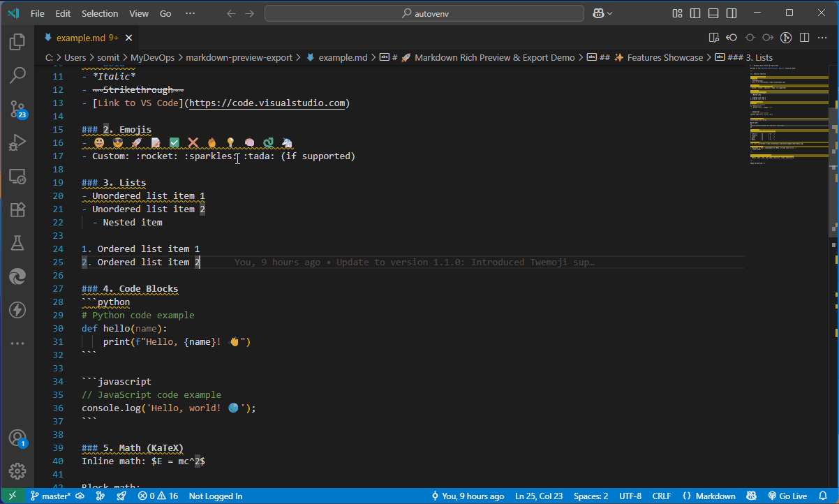This screenshot has height=504, width=839.
Task: Open dropdown arrow next to Copilot icon
Action: click(610, 13)
